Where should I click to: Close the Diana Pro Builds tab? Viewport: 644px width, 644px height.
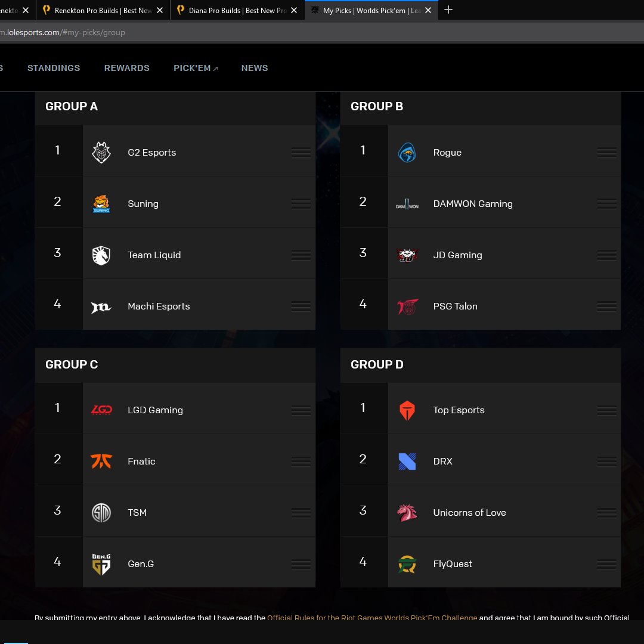click(x=294, y=10)
